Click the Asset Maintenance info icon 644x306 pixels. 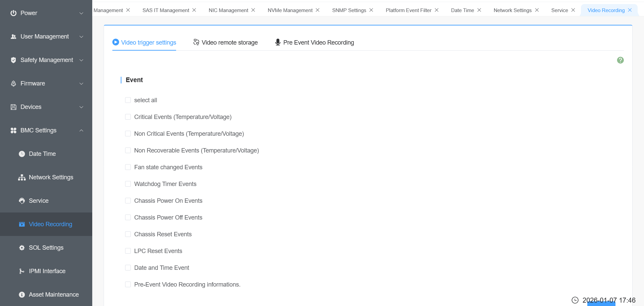point(22,295)
